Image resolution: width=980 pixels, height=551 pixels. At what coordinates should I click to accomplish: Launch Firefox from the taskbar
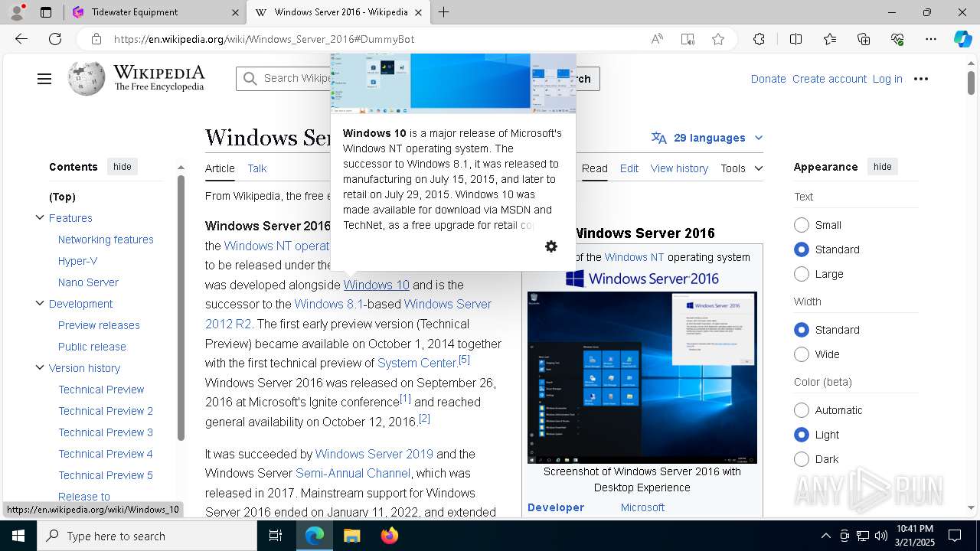pyautogui.click(x=390, y=536)
